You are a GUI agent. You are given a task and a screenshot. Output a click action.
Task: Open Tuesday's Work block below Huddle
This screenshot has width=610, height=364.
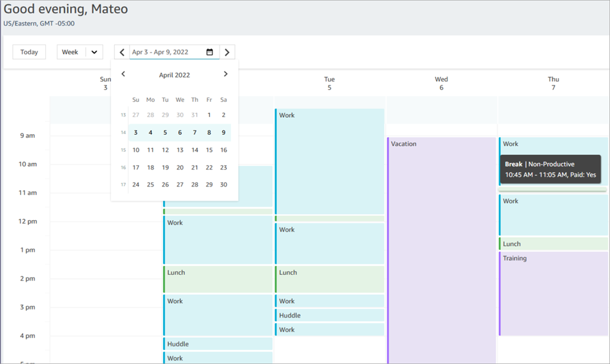(x=330, y=329)
